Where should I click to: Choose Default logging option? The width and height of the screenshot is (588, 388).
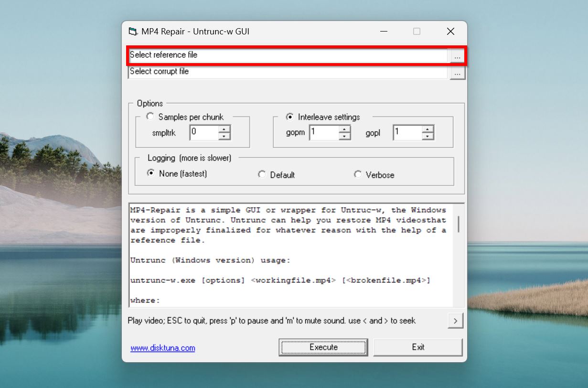click(262, 174)
